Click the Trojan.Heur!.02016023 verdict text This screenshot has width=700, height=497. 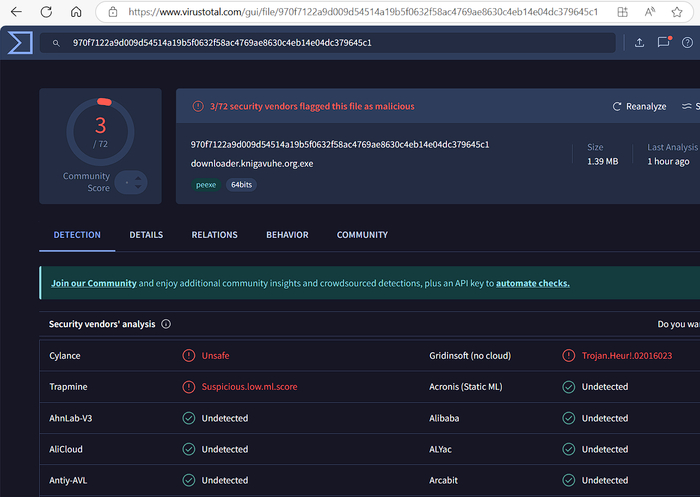point(627,356)
